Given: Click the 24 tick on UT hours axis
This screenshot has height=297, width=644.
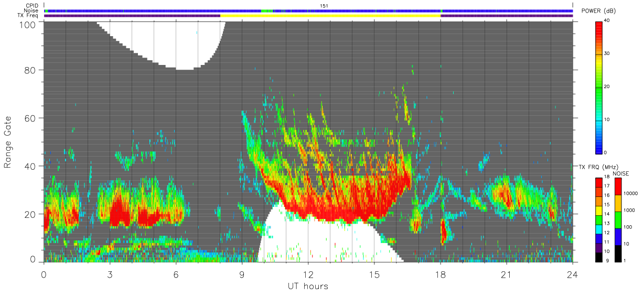Looking at the screenshot, I should (573, 274).
